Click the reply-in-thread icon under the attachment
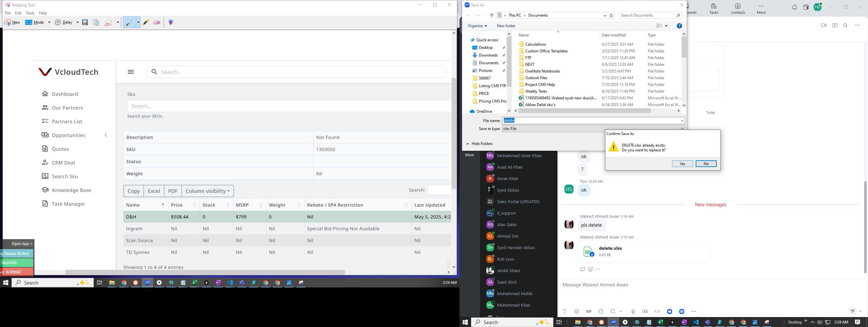This screenshot has width=868, height=327. click(582, 269)
